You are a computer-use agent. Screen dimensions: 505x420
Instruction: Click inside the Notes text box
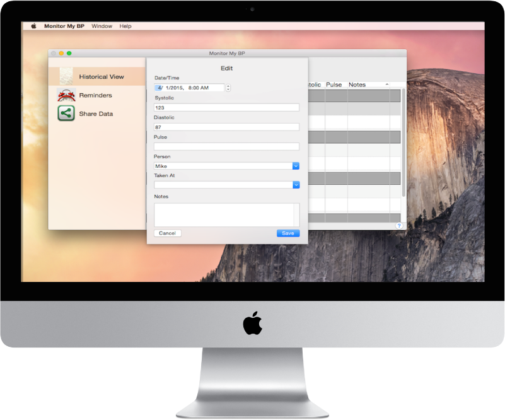point(226,213)
